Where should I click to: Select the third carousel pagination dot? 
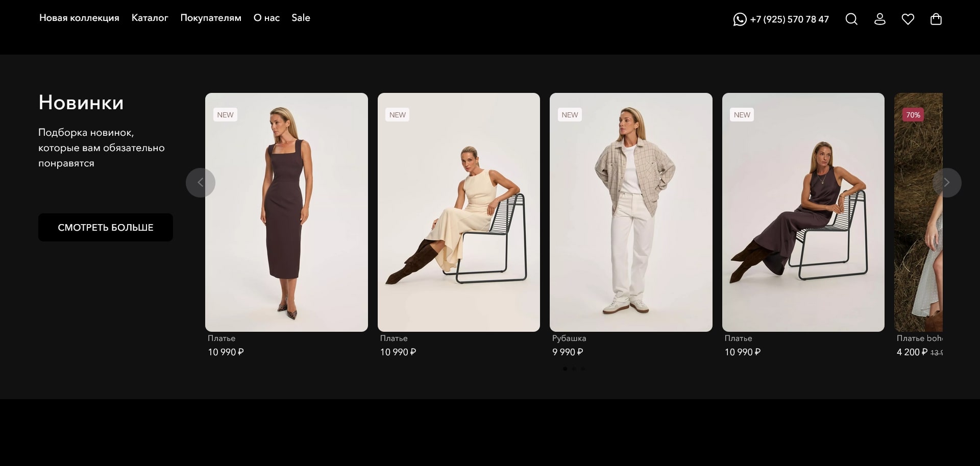click(583, 369)
